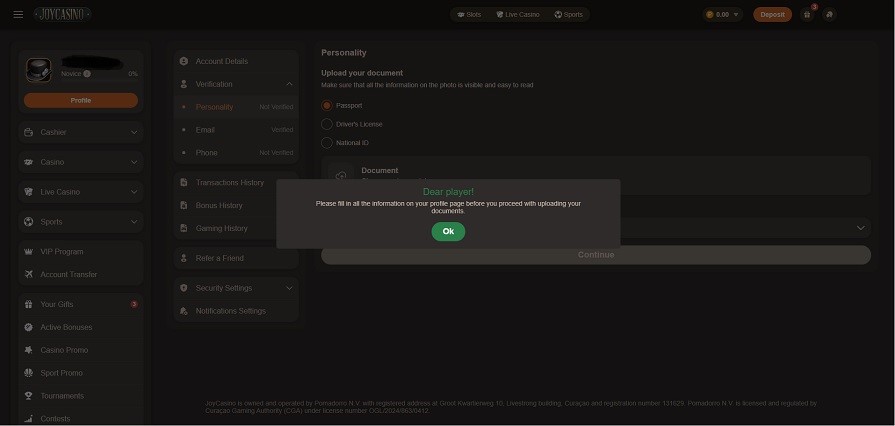Open the Sports tab in header
The width and height of the screenshot is (895, 426).
[569, 15]
